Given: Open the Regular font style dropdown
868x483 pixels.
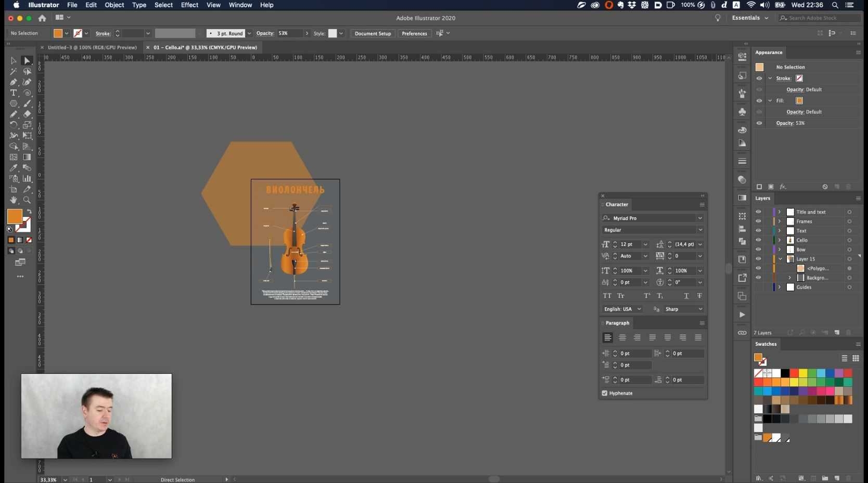Looking at the screenshot, I should pos(700,230).
